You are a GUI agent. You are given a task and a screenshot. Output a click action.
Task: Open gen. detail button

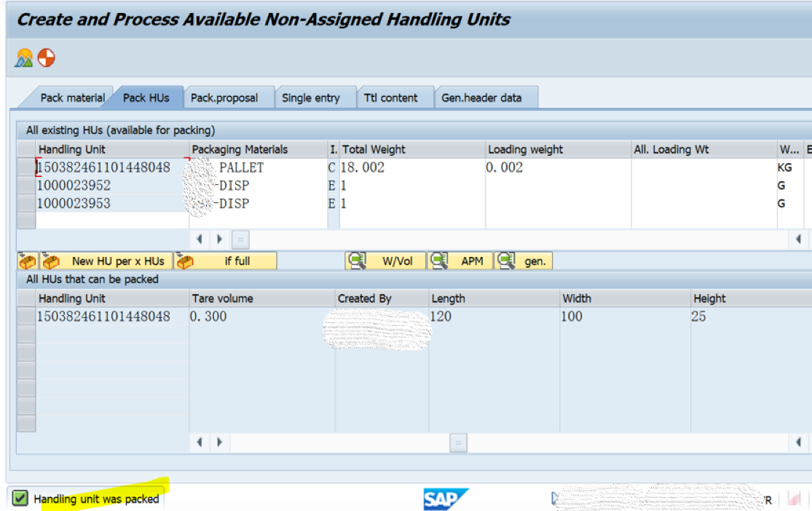tap(524, 261)
